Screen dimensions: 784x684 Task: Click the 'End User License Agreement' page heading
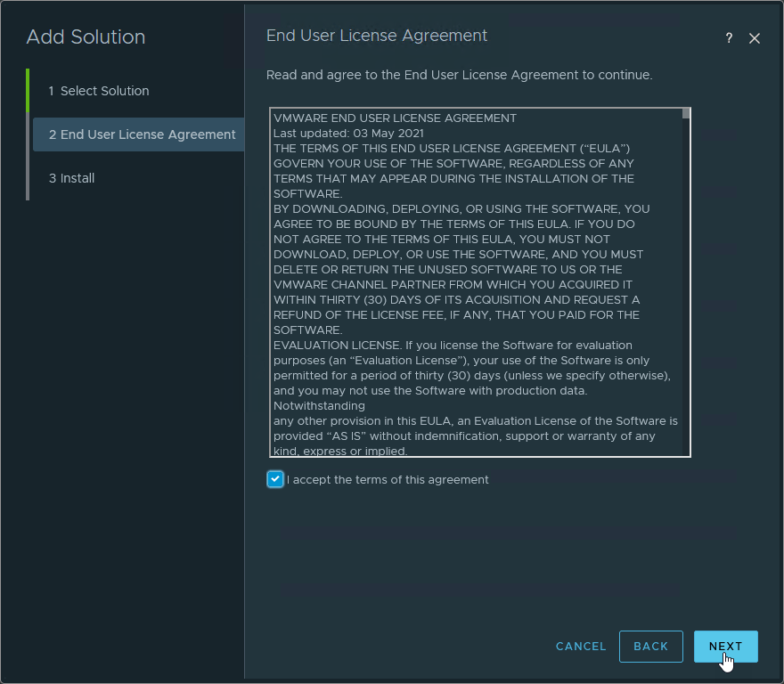coord(377,36)
